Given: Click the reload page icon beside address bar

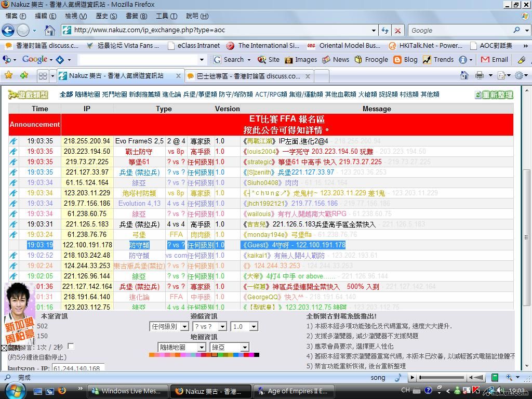Looking at the screenshot, I should click(x=384, y=31).
